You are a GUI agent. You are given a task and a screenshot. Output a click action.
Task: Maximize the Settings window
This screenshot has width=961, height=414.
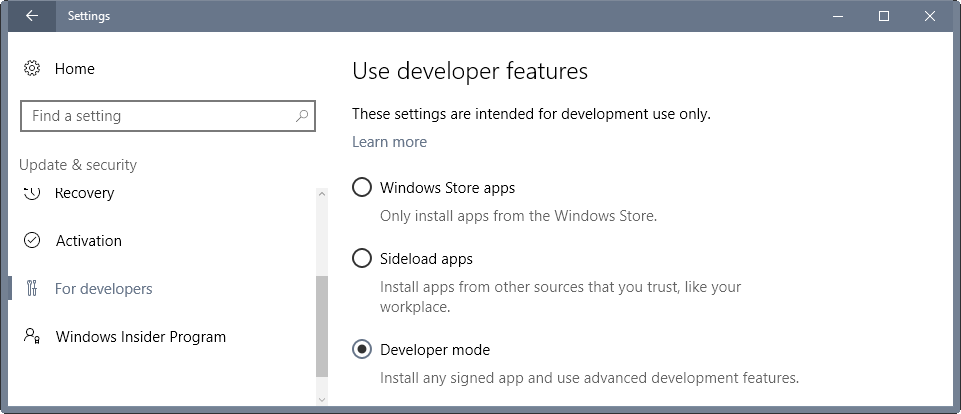(884, 16)
